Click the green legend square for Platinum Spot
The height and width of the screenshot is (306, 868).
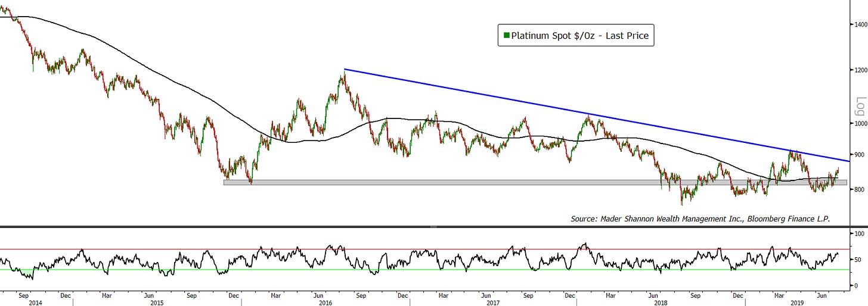(x=507, y=36)
